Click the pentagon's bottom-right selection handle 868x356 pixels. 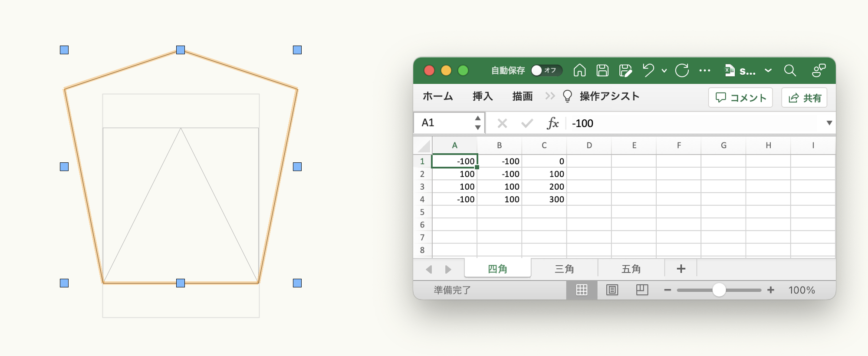pyautogui.click(x=297, y=283)
